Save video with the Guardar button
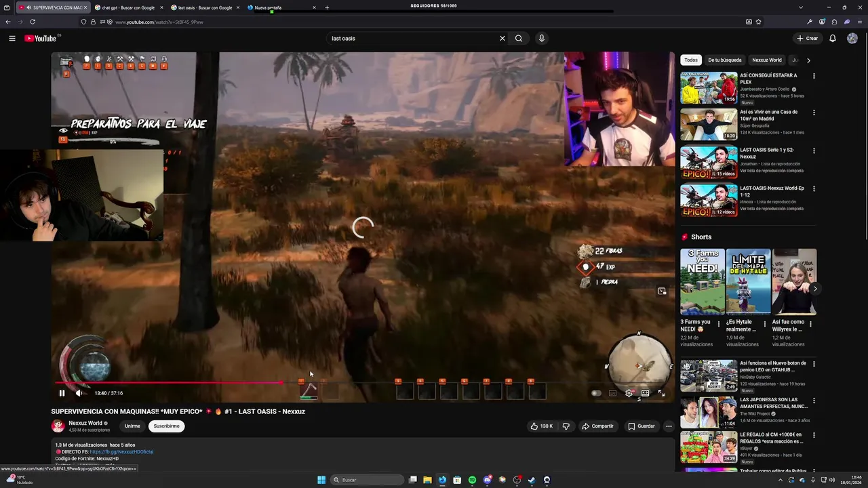The image size is (868, 488). (x=642, y=426)
